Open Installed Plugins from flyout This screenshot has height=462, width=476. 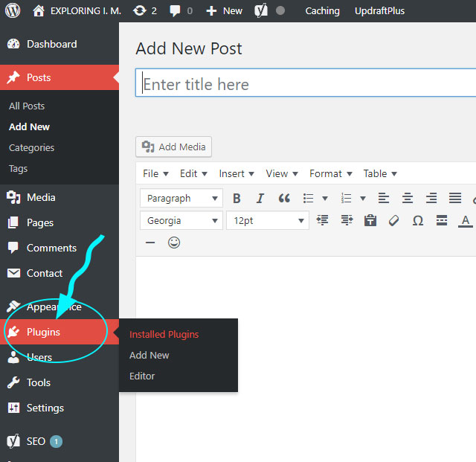164,335
